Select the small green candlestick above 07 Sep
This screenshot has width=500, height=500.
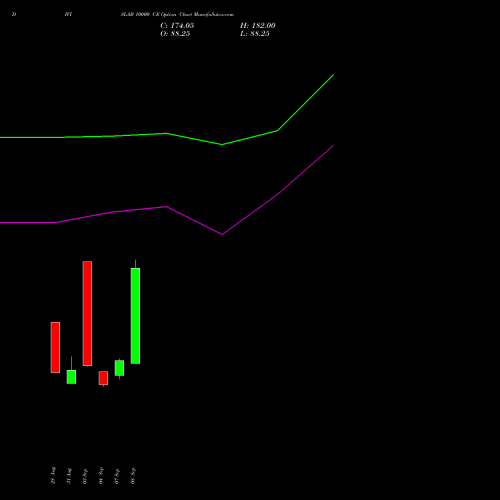(x=119, y=368)
